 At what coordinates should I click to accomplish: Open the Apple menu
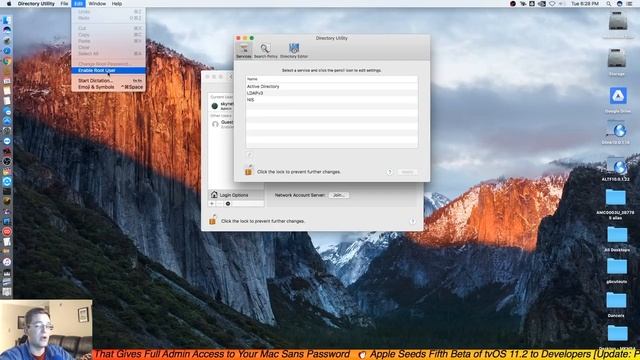tap(9, 4)
